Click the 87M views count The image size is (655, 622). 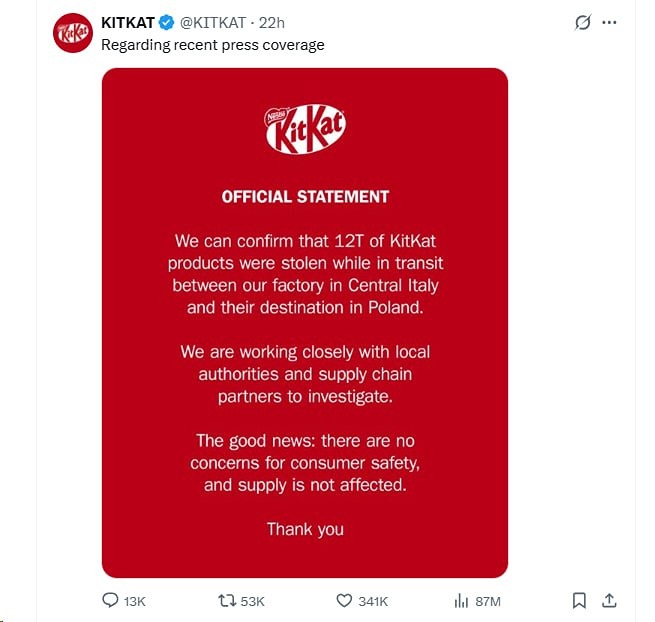(x=488, y=601)
